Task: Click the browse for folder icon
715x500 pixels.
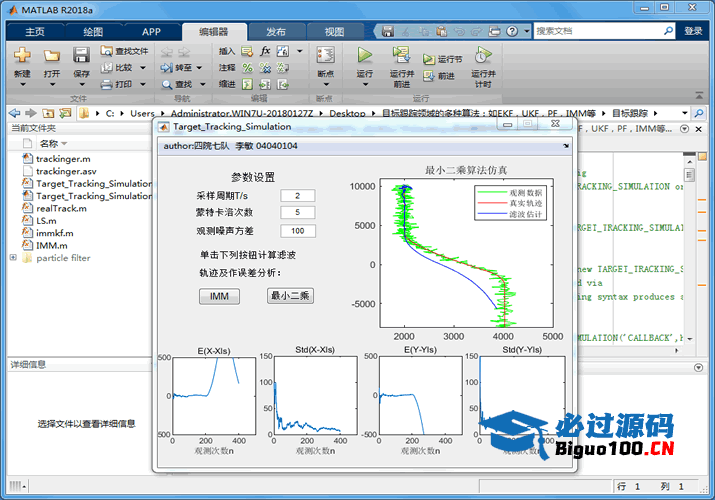Action: click(65, 113)
